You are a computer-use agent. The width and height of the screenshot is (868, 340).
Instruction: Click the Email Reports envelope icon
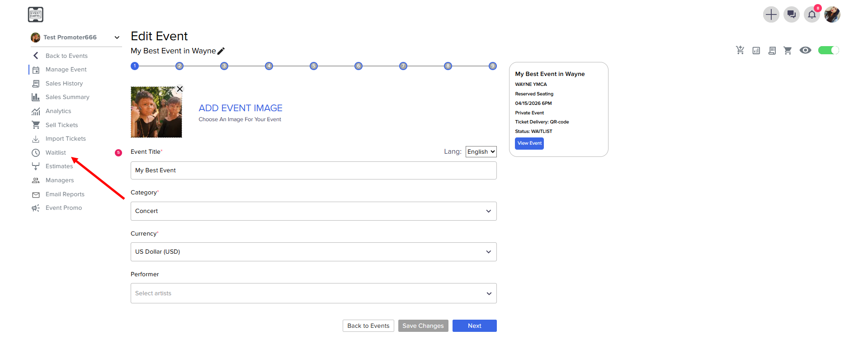click(x=36, y=194)
